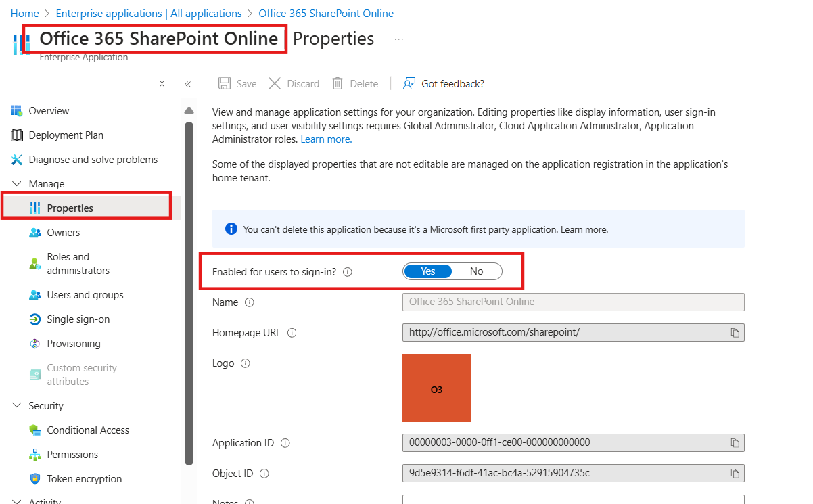This screenshot has width=813, height=504.
Task: Set Enabled for users to sign-in to Yes
Action: point(428,271)
